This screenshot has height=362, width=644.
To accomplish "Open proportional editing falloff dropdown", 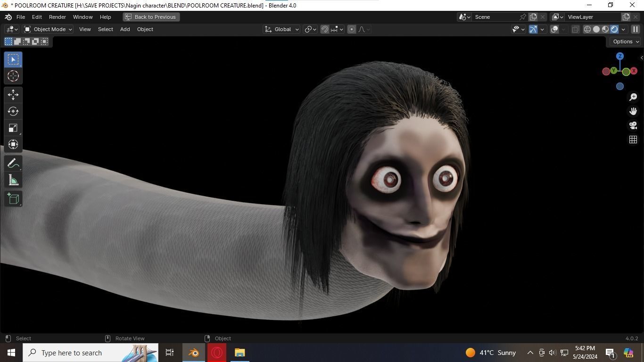I will point(364,29).
